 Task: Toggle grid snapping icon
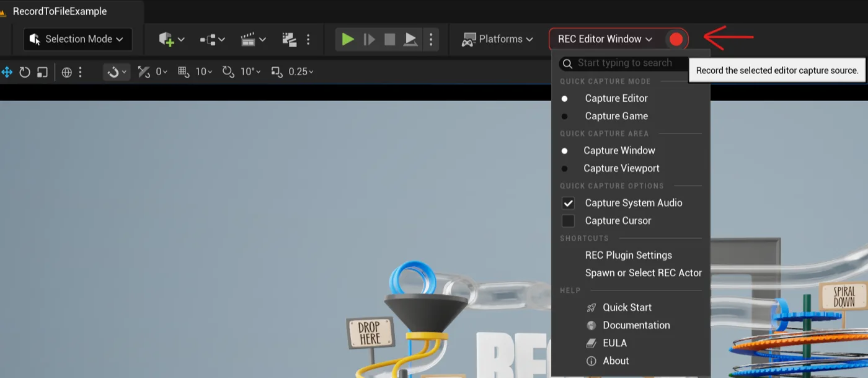pos(184,72)
